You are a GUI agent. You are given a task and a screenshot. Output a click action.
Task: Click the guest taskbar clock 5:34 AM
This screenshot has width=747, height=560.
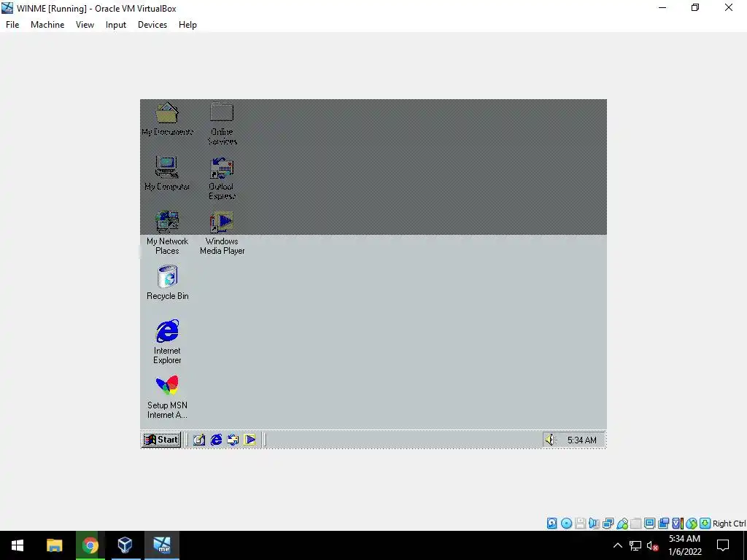pyautogui.click(x=581, y=440)
